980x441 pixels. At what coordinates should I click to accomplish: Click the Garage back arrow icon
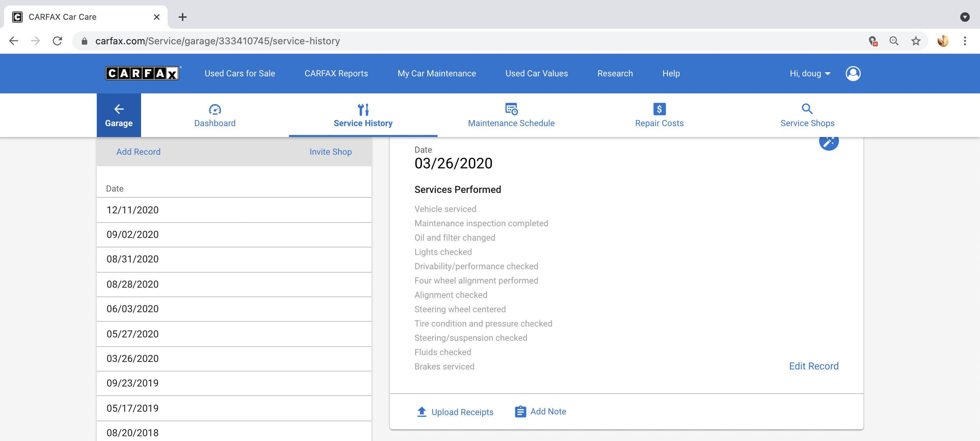pyautogui.click(x=119, y=109)
